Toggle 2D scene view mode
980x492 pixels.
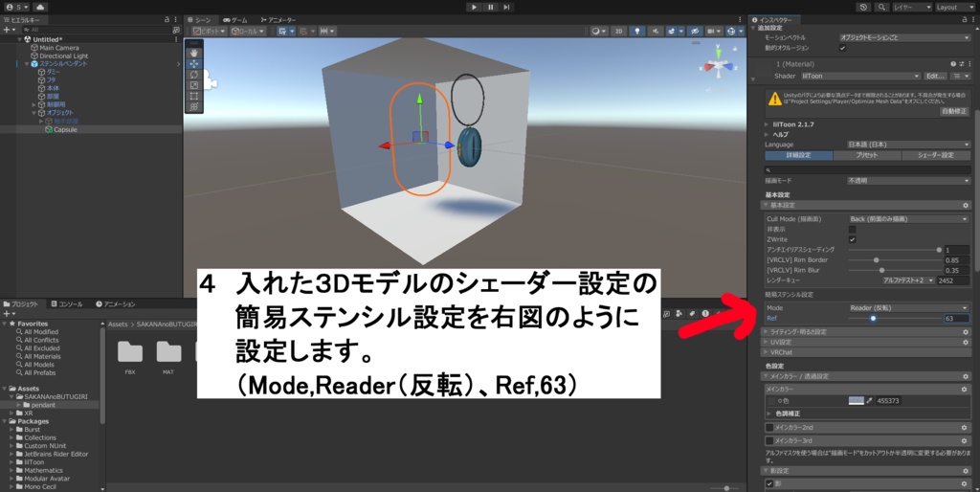(x=618, y=32)
